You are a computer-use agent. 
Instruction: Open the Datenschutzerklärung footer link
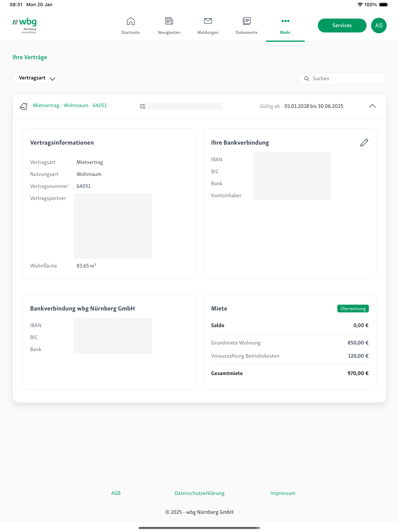coord(199,493)
